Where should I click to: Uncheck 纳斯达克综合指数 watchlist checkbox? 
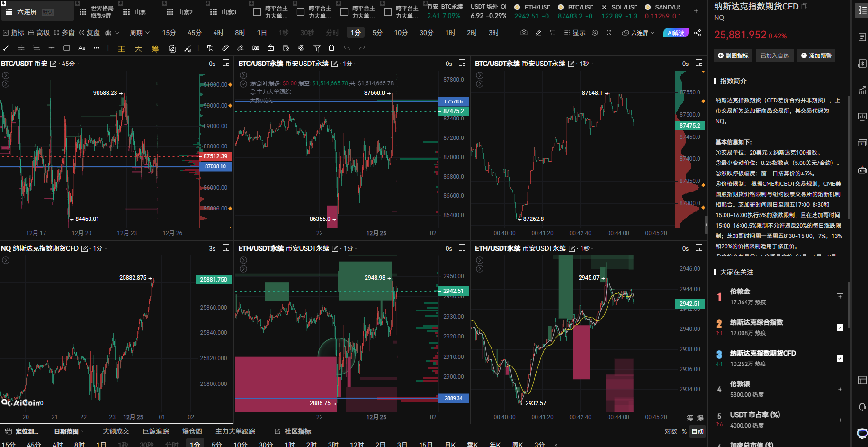(x=840, y=328)
